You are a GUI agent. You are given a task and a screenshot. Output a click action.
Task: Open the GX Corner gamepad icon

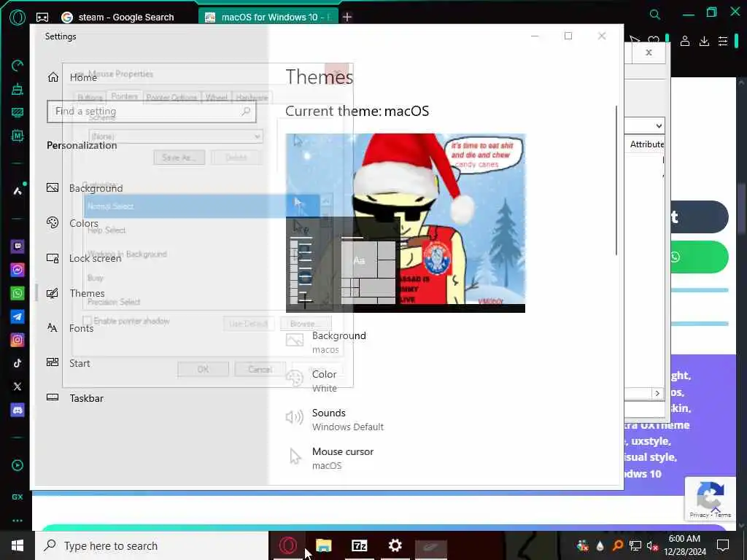[x=42, y=17]
